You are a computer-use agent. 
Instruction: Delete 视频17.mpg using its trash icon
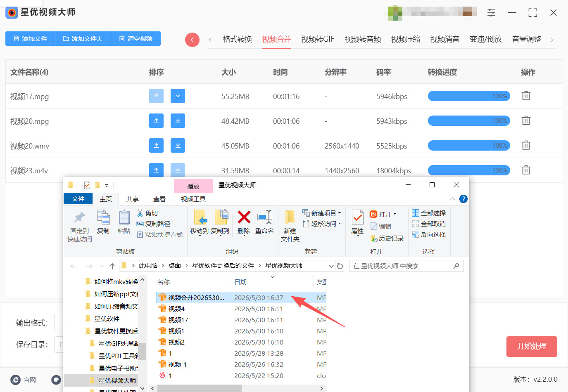click(x=526, y=96)
